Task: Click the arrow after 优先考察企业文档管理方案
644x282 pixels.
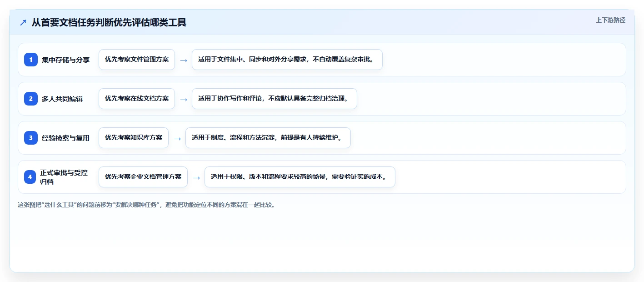Action: click(x=196, y=177)
